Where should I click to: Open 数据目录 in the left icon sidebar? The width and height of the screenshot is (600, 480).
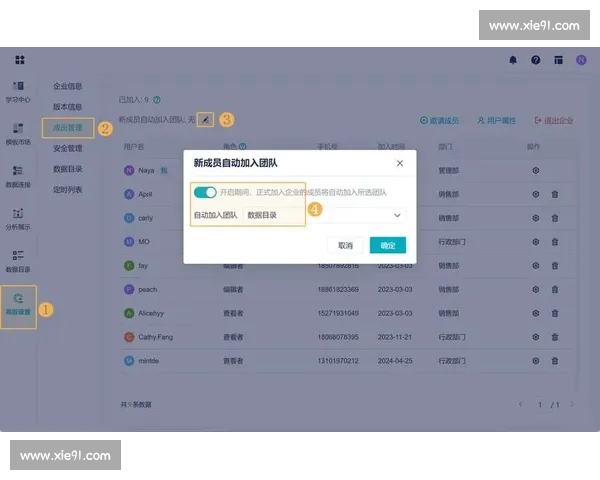pyautogui.click(x=18, y=262)
